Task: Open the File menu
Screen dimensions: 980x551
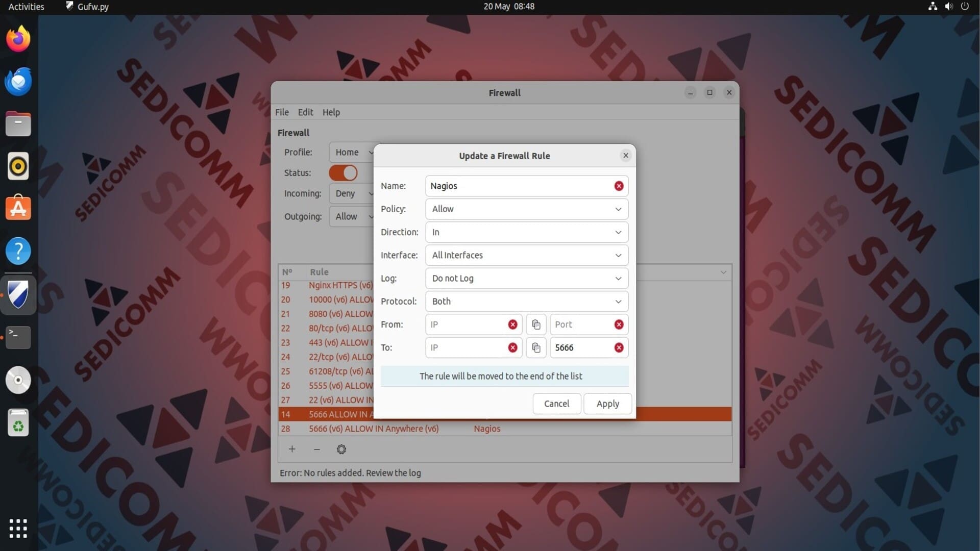Action: click(282, 112)
